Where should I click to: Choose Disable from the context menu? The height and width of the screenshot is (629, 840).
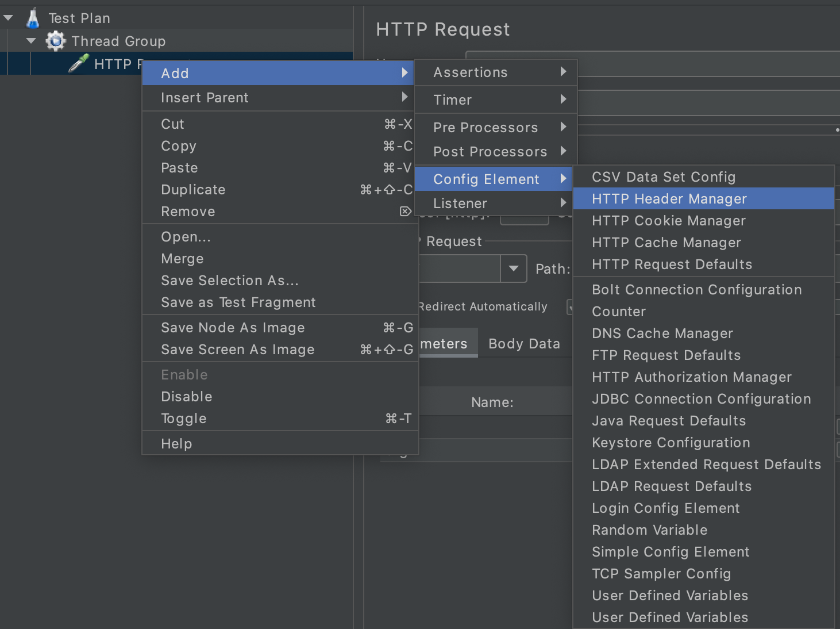pos(280,397)
